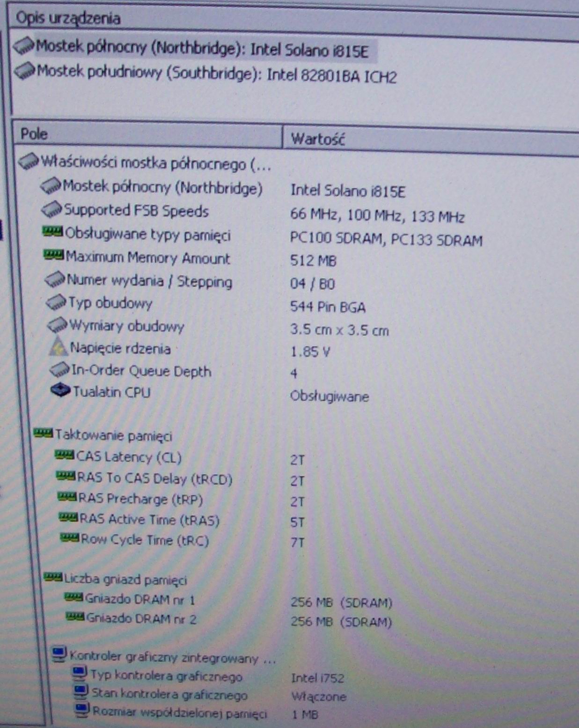This screenshot has width=579, height=728.
Task: Click the chip icon beside Typ obudowy
Action: [56, 302]
